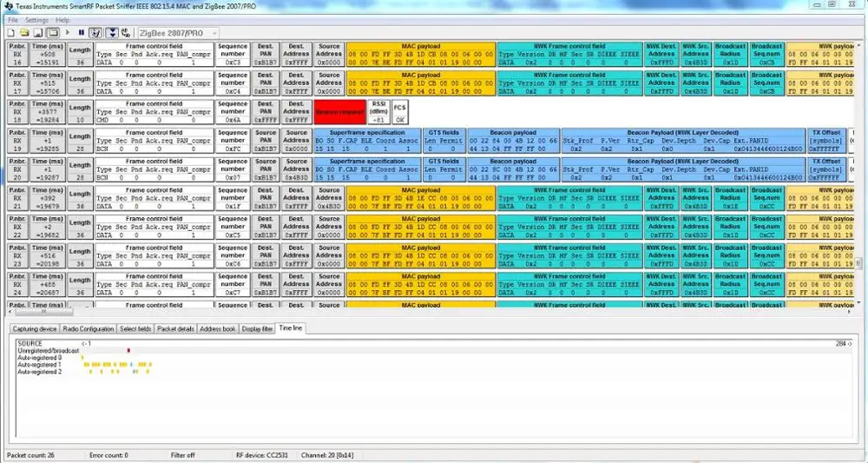Open the File menu

click(13, 20)
